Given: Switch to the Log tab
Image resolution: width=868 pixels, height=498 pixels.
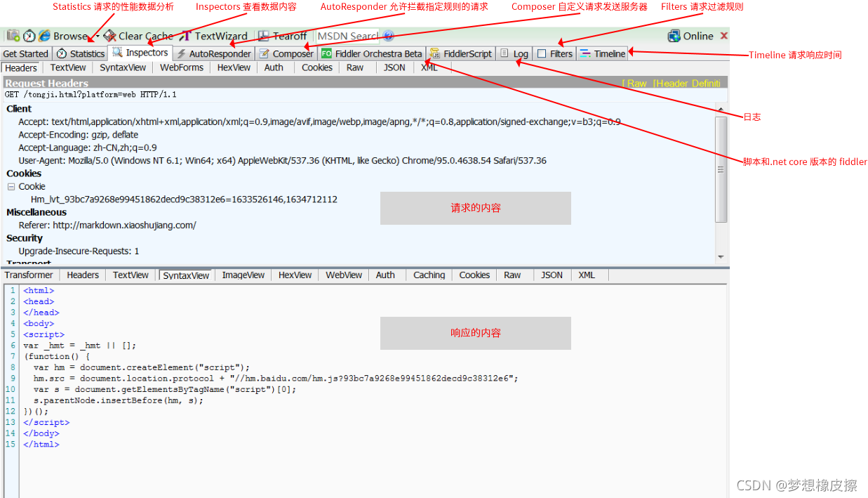Looking at the screenshot, I should point(514,53).
